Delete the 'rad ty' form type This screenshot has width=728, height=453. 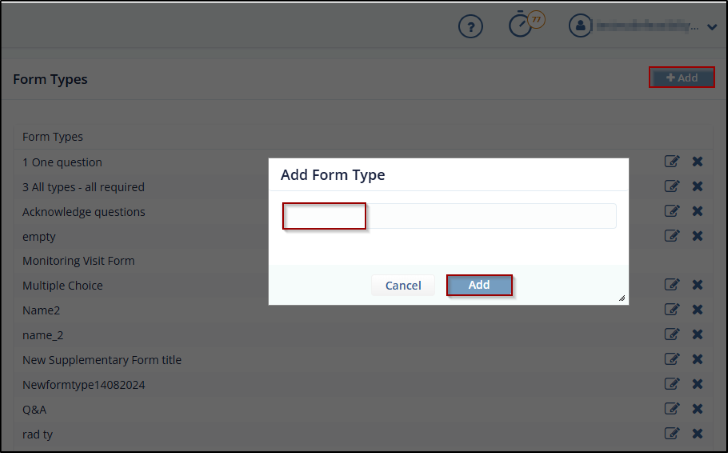697,433
